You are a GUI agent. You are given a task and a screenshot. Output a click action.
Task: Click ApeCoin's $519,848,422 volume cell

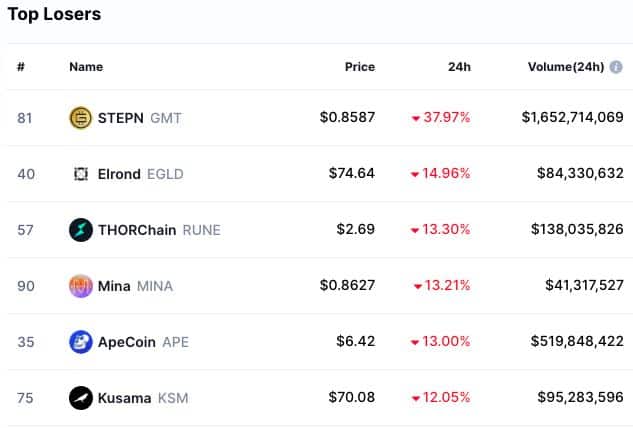577,341
